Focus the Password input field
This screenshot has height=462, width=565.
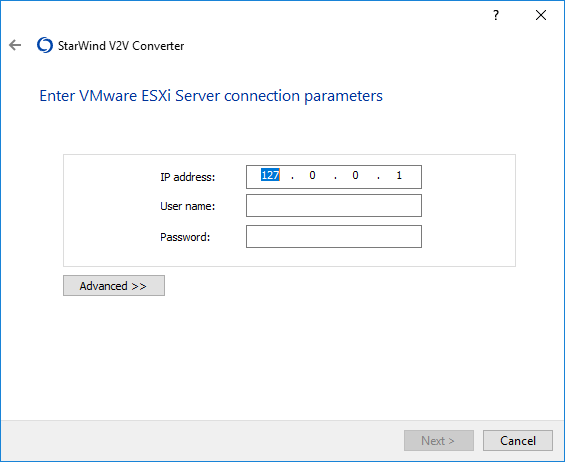[x=334, y=236]
